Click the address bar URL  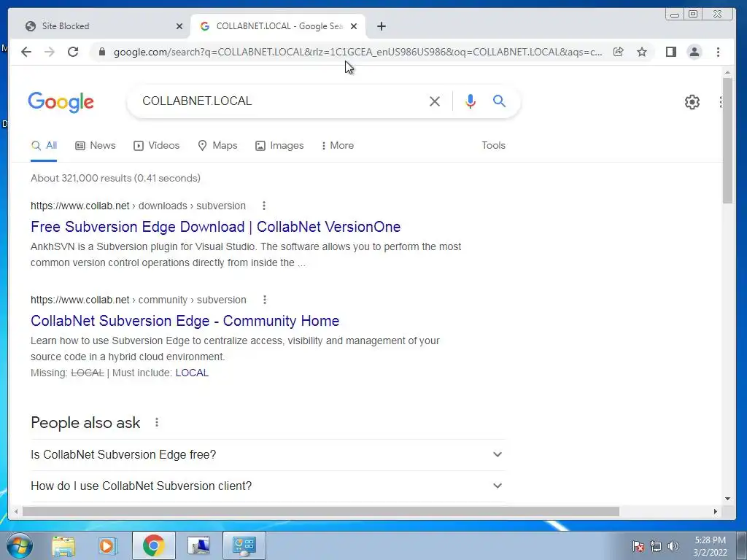357,52
